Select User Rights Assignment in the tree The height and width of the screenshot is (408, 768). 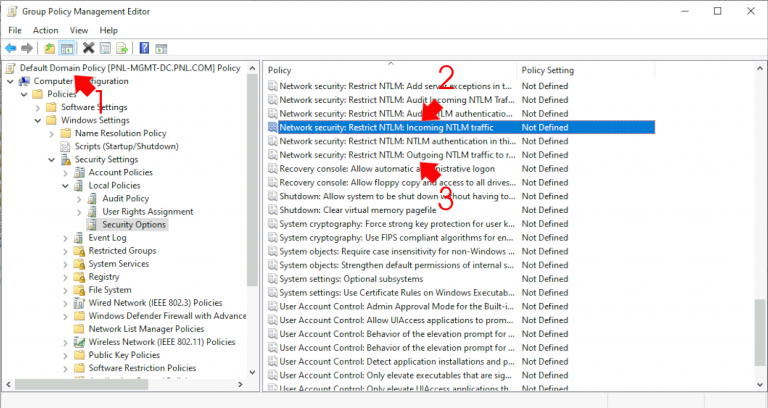coord(147,211)
